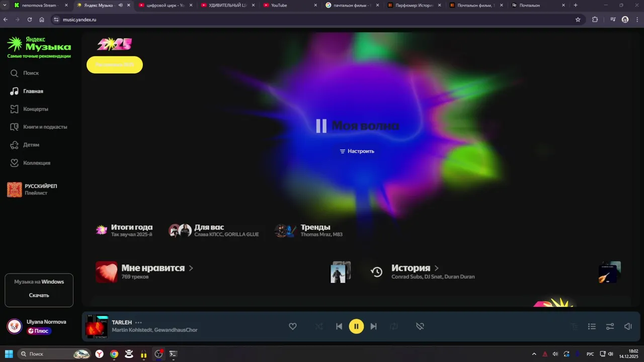
Task: Expand the chevron next to Мне нравится
Action: click(191, 268)
